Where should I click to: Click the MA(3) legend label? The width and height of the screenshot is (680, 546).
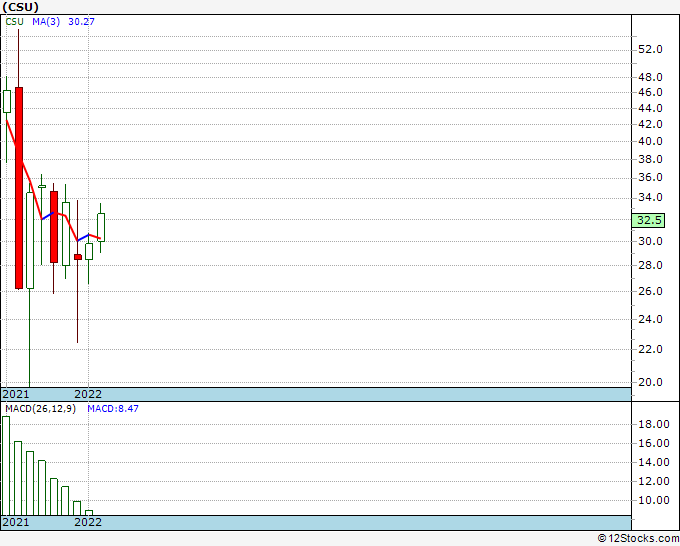click(x=46, y=22)
